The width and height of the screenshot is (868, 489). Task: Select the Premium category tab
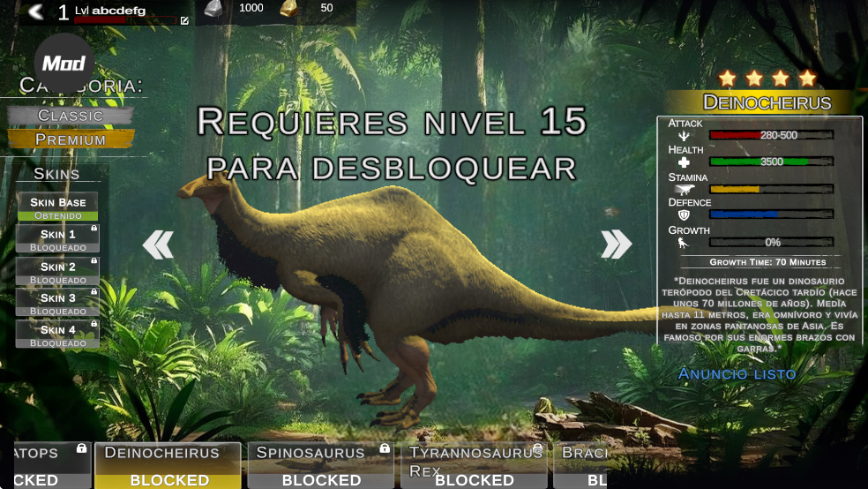[x=71, y=139]
